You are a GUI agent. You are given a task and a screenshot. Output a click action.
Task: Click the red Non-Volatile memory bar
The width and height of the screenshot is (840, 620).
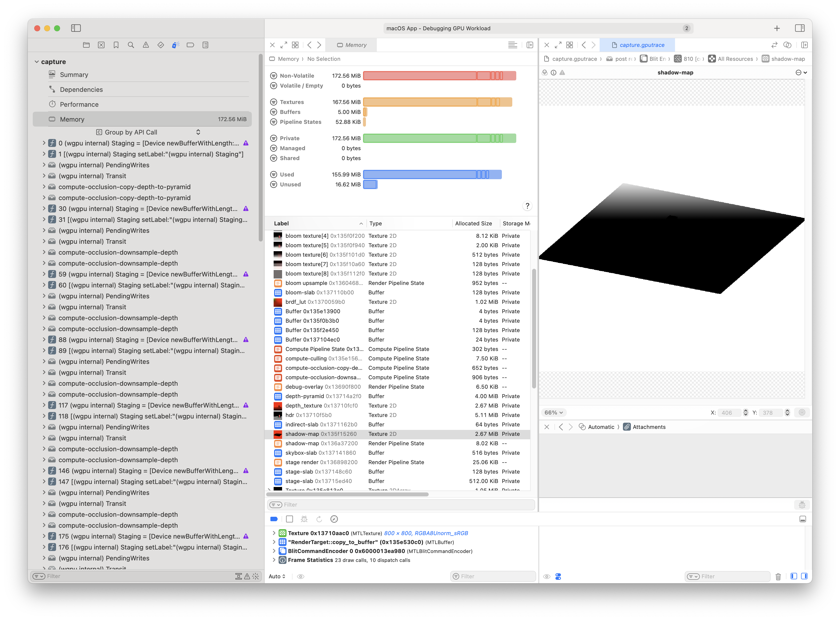click(x=439, y=76)
